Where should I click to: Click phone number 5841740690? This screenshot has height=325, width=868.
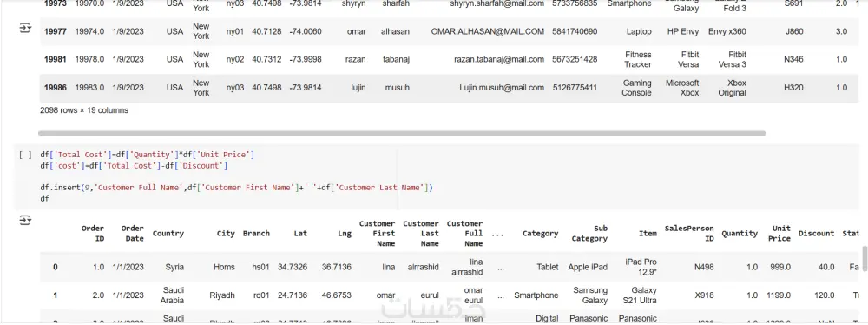pyautogui.click(x=575, y=31)
